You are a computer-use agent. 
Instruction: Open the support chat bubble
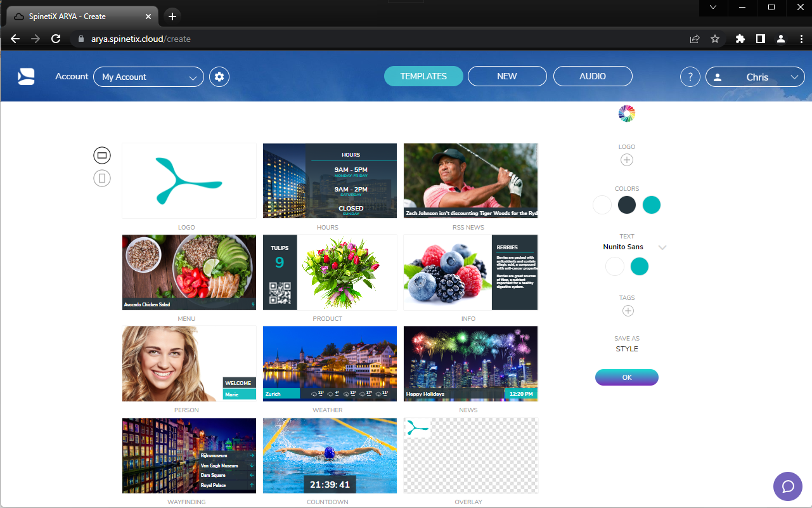click(x=787, y=486)
